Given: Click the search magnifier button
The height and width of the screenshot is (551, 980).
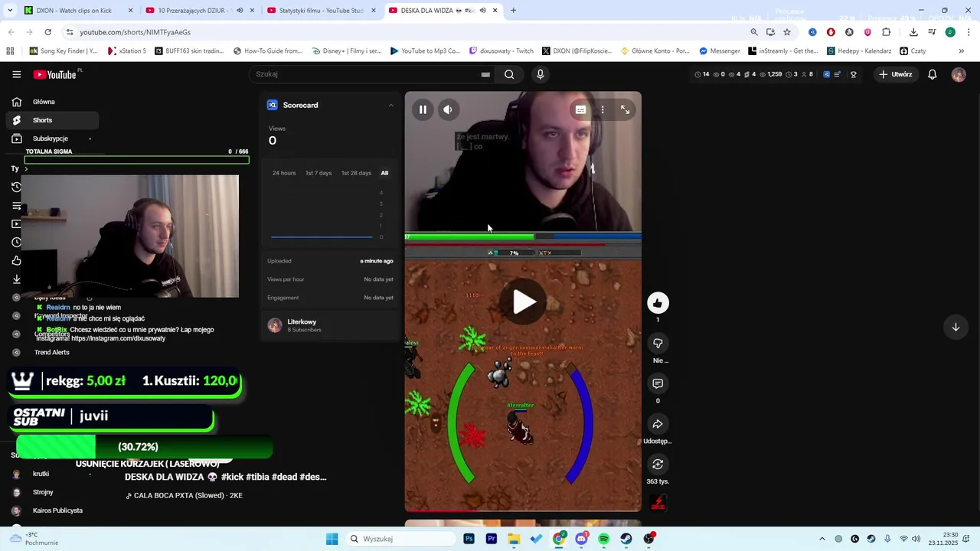Looking at the screenshot, I should click(x=509, y=74).
